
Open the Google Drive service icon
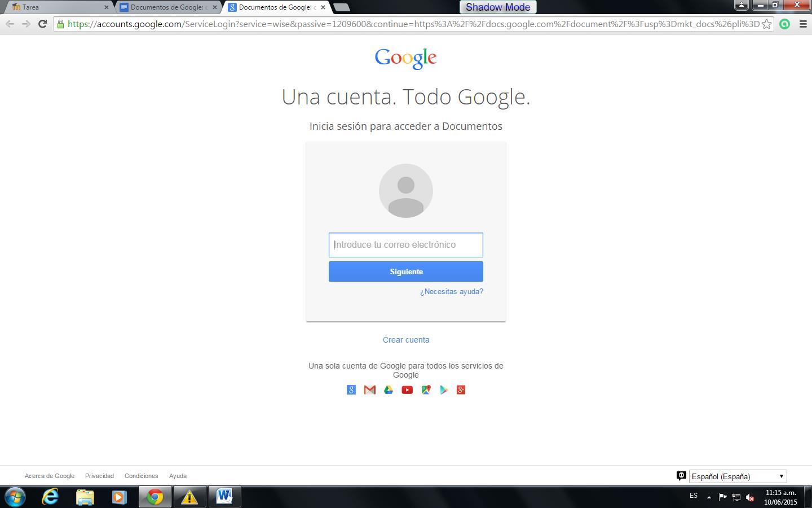click(x=389, y=390)
